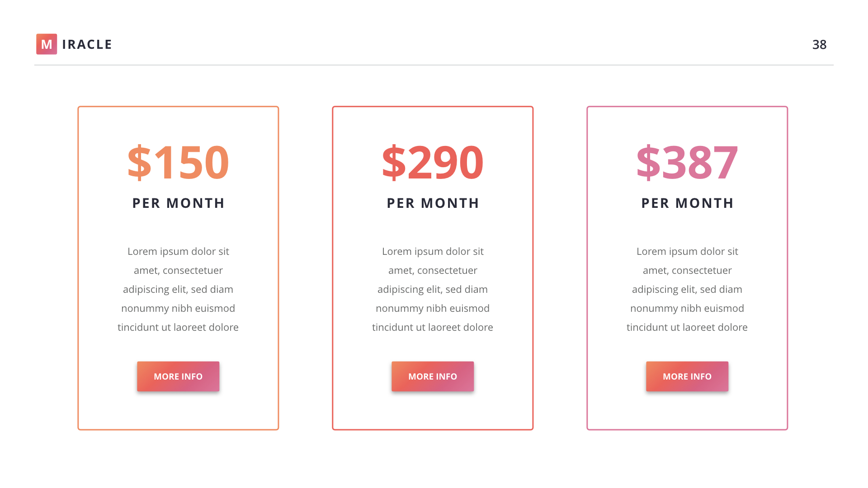Screen dimensions: 868x488
Task: Click PER MONTH under the $387 price
Action: tap(687, 203)
